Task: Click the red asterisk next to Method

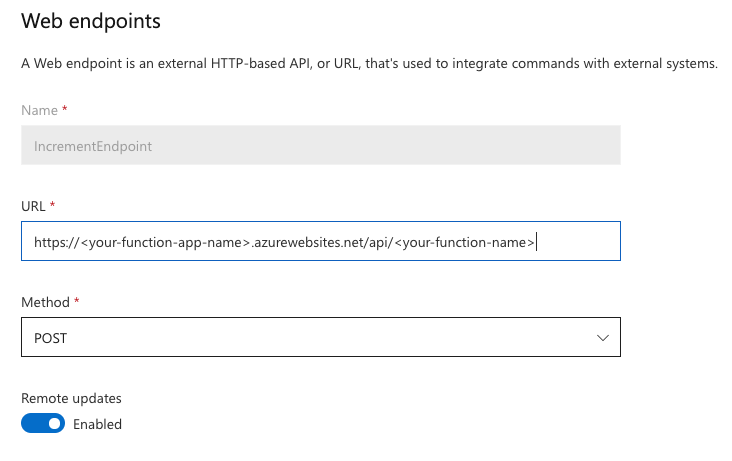Action: [x=77, y=301]
